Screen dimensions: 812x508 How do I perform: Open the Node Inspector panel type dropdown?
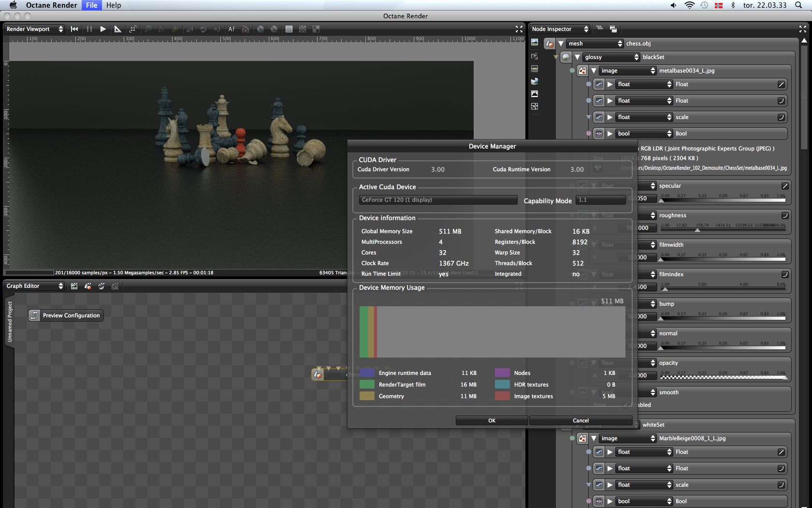pos(560,29)
